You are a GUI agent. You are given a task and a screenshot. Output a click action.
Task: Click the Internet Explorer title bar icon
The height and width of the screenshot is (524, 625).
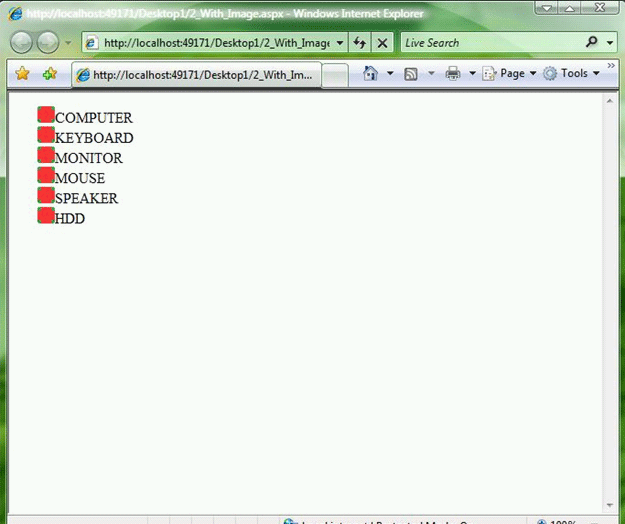16,14
